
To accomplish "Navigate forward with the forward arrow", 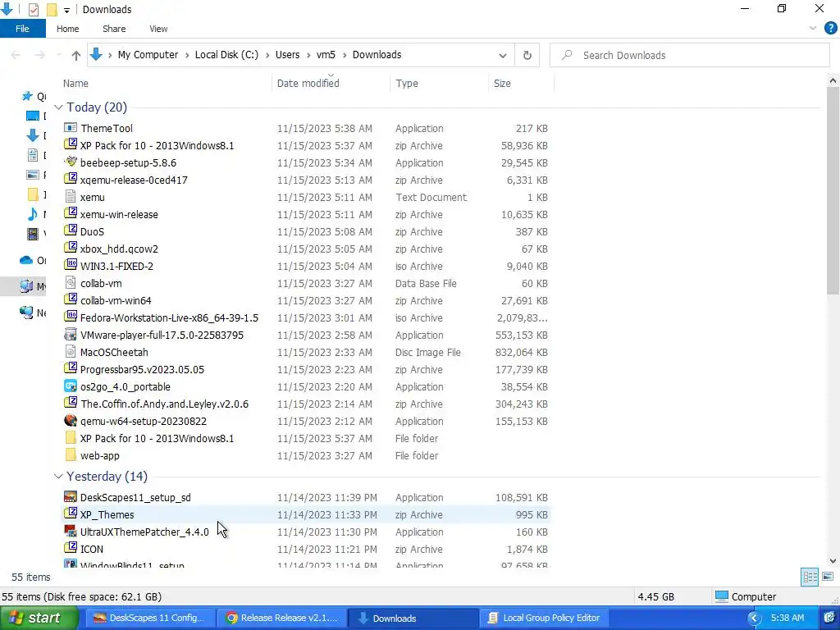I will pyautogui.click(x=39, y=55).
